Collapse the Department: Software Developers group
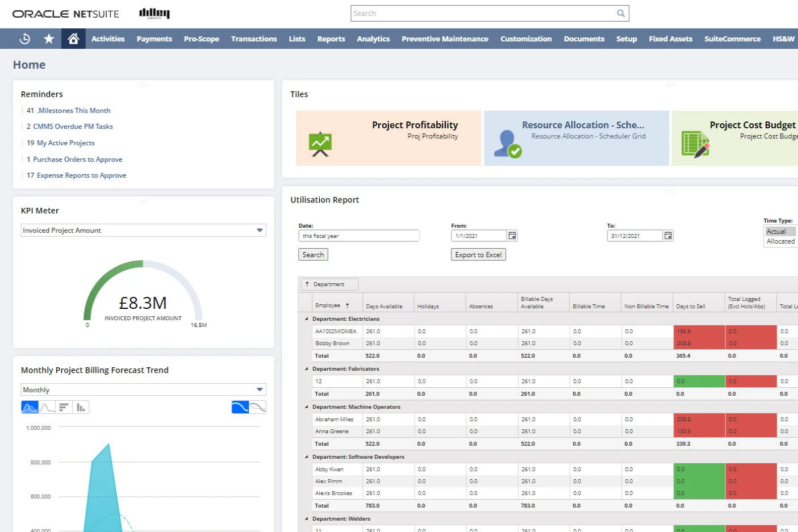The width and height of the screenshot is (798, 532). point(307,457)
